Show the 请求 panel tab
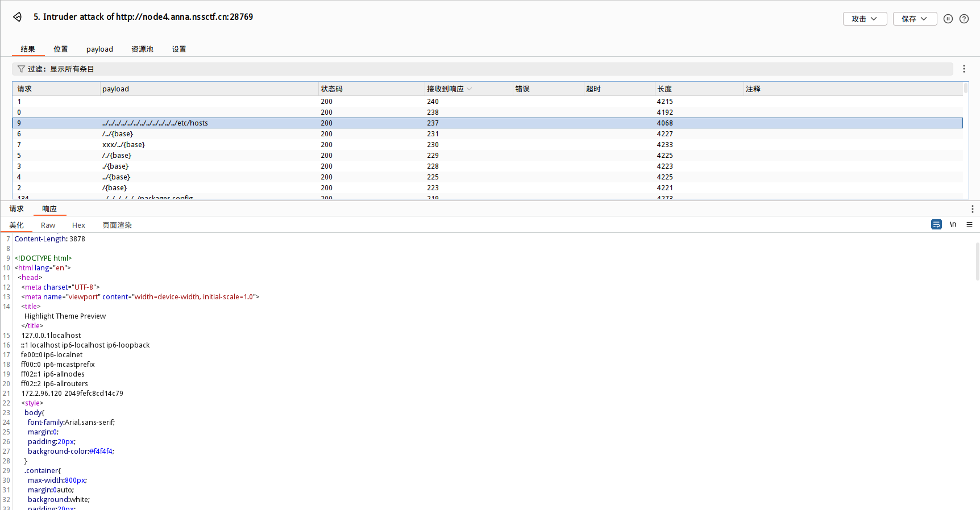Image resolution: width=980 pixels, height=510 pixels. [x=16, y=209]
